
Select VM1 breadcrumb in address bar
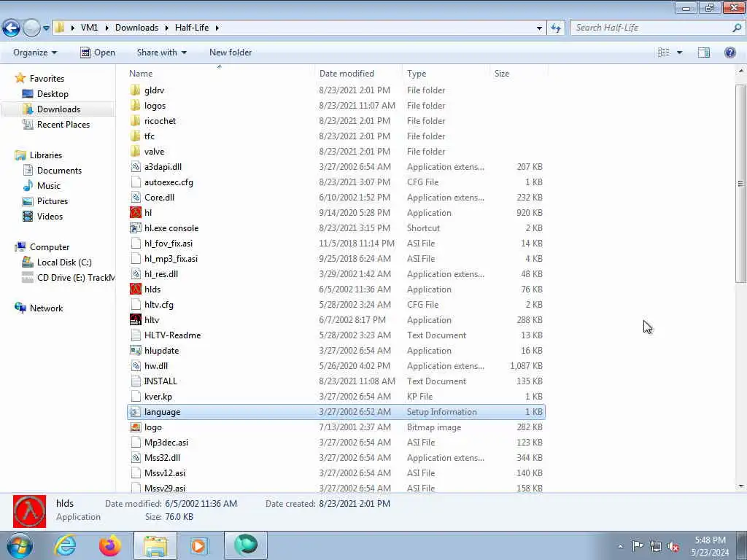tap(89, 28)
